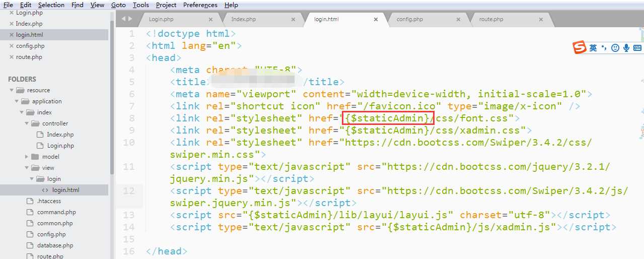Click the left tab-scroll arrow
Screen dimensions: 644x259
(123, 19)
